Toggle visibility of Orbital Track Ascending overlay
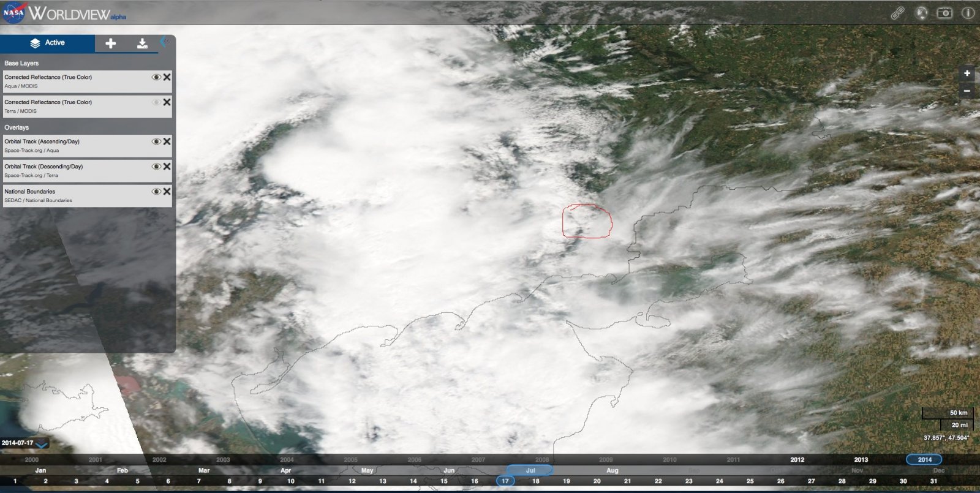 (156, 141)
